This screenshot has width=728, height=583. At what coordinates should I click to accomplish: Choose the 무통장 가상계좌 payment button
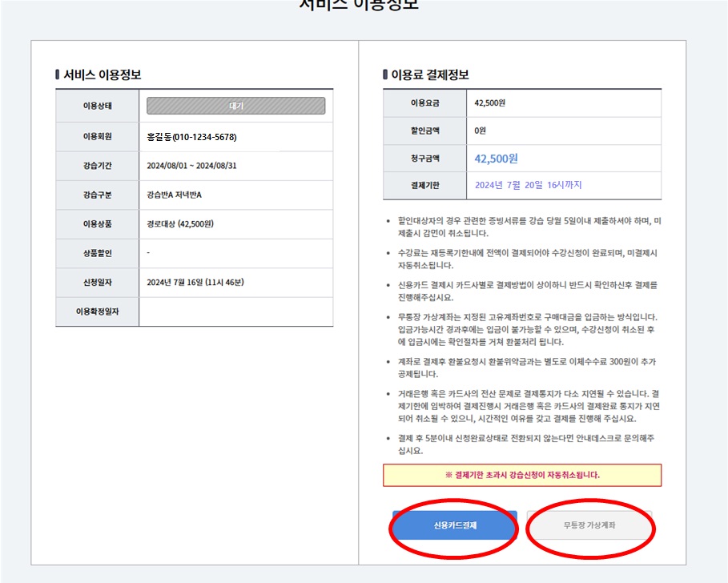point(589,525)
